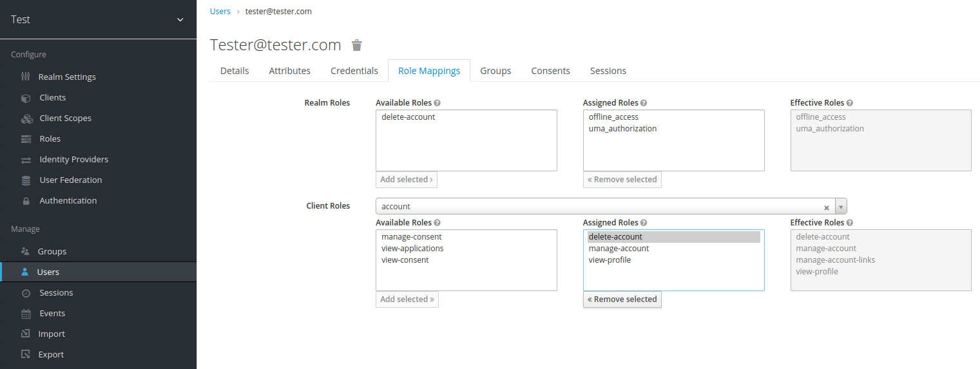Click the account client roles combo box
980x369 pixels.
pyautogui.click(x=611, y=206)
